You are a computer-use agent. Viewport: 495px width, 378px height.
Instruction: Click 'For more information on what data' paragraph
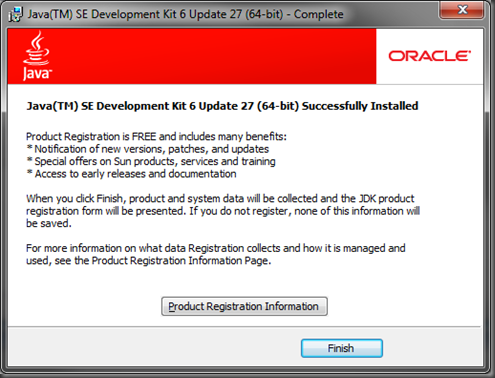216,254
